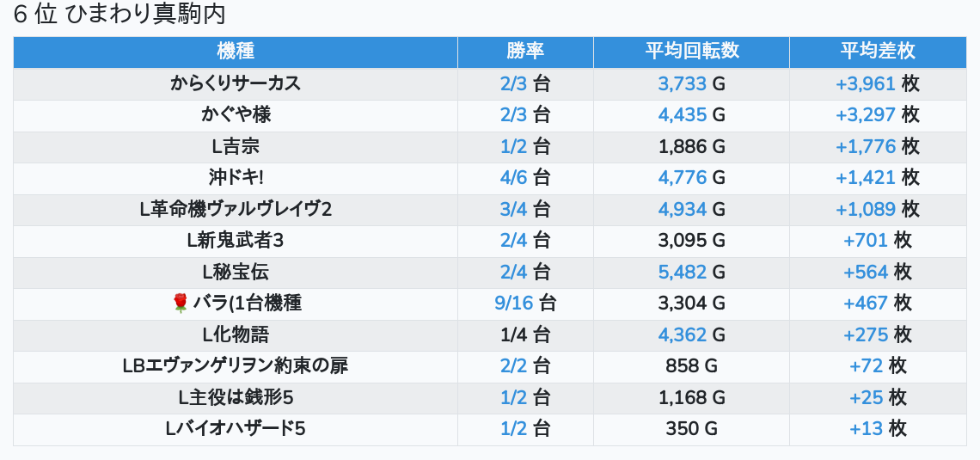Click the 平均差枚 column header
The height and width of the screenshot is (460, 980).
point(877,52)
